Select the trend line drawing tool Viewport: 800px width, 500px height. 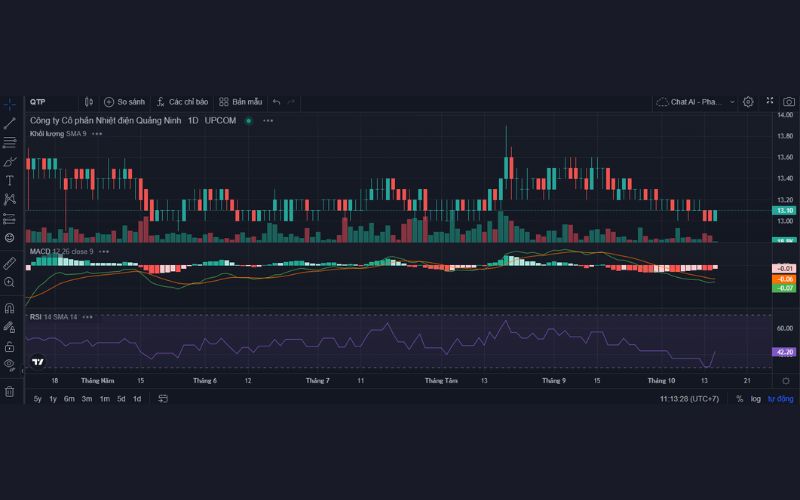point(9,123)
